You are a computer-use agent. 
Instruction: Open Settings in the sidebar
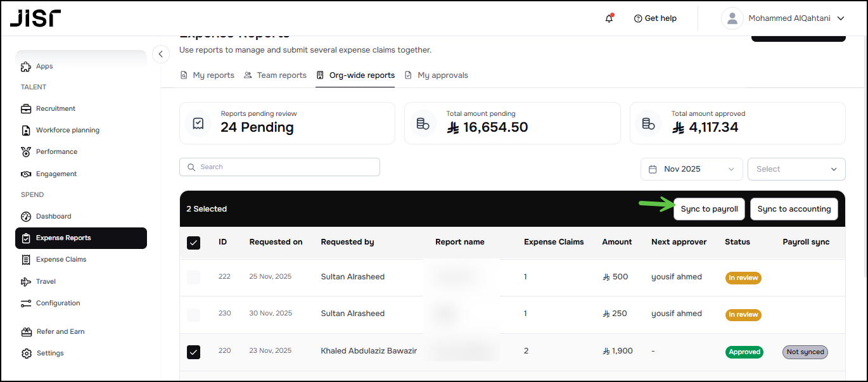[49, 353]
